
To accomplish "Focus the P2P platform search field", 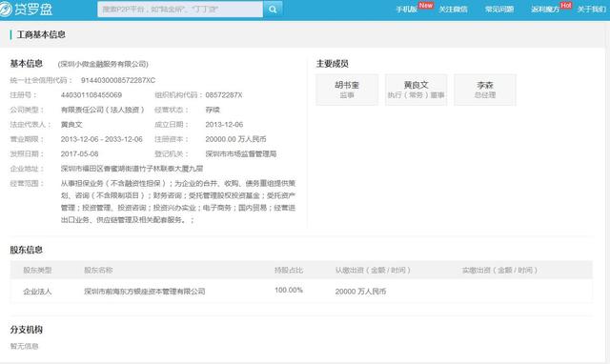I will (180, 10).
